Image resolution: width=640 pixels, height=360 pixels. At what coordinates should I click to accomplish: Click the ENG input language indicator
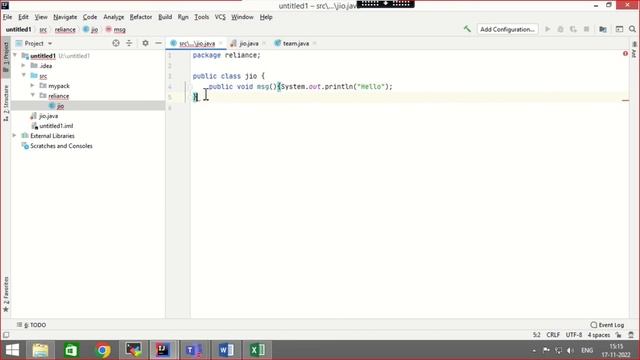tap(587, 350)
